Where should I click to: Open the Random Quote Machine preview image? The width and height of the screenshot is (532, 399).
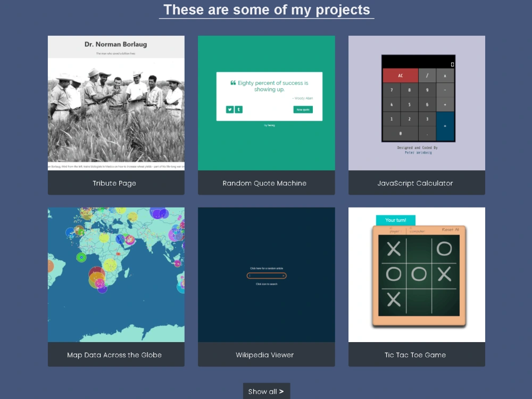[x=267, y=103]
